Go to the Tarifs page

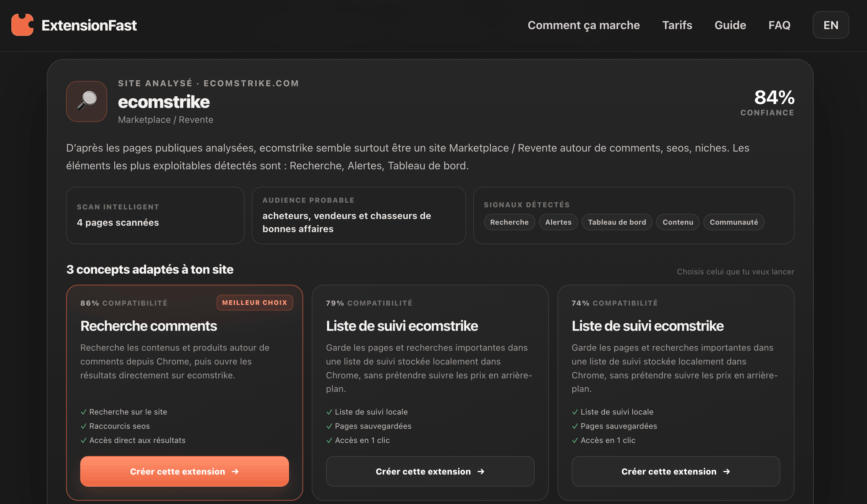677,25
